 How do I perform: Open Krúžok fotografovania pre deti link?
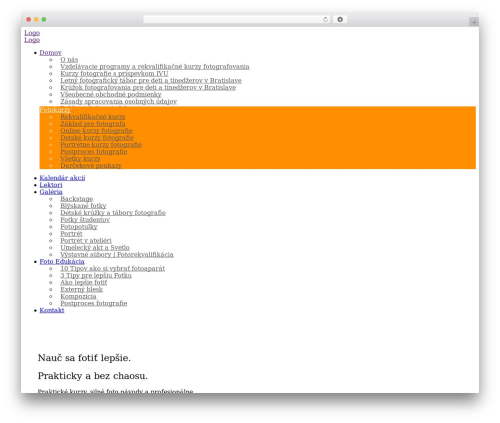(x=148, y=88)
